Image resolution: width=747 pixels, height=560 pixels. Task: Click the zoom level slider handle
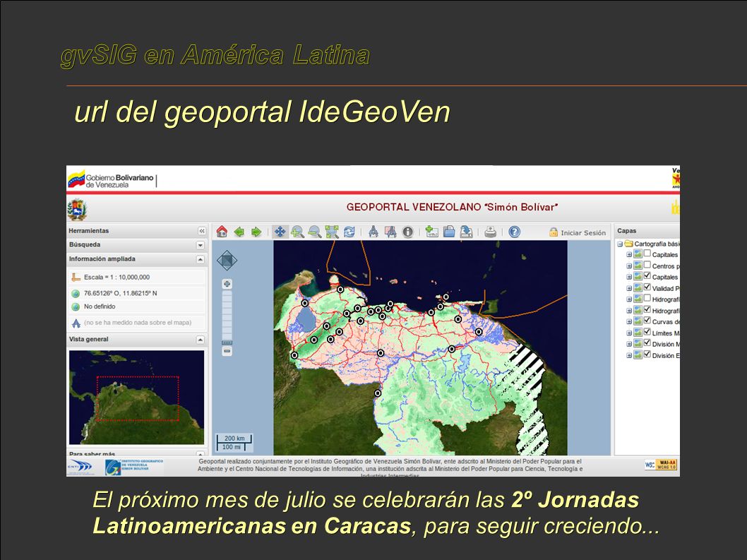(227, 342)
